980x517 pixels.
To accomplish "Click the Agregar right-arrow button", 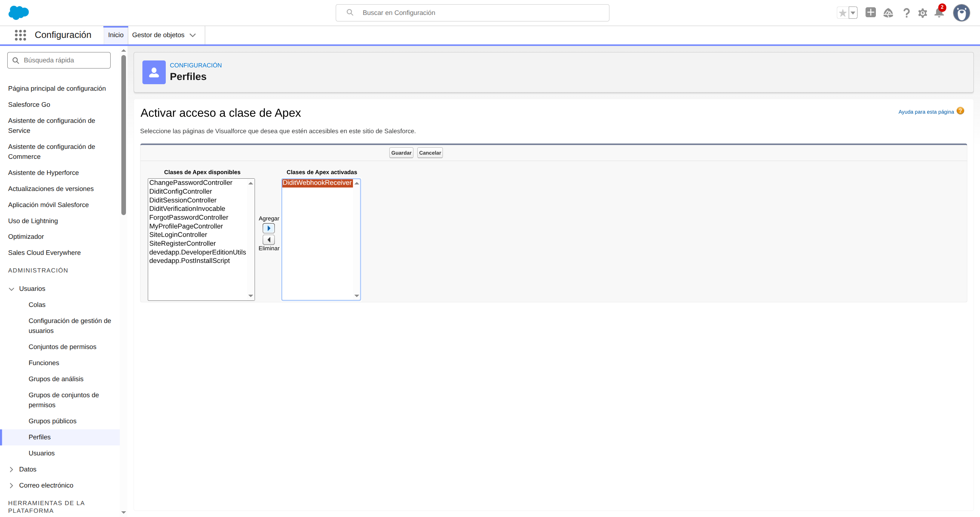I will tap(269, 228).
